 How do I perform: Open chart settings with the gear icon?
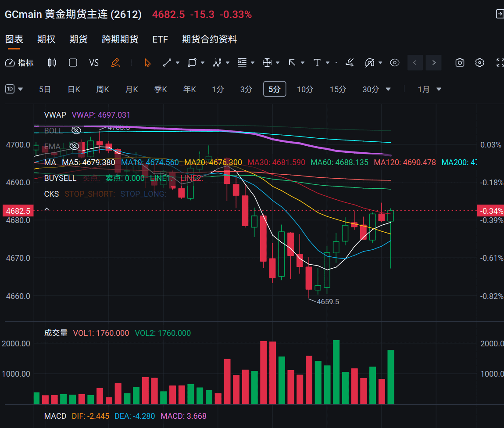479,63
